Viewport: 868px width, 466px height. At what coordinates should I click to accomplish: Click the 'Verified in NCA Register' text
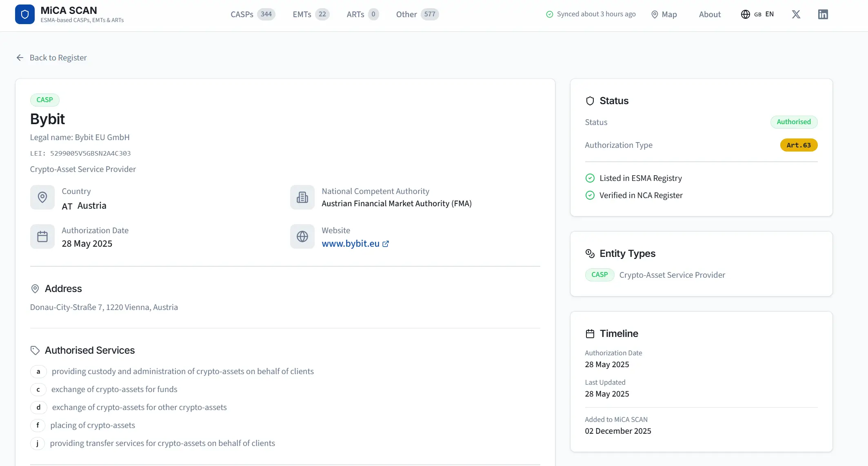[x=641, y=195]
